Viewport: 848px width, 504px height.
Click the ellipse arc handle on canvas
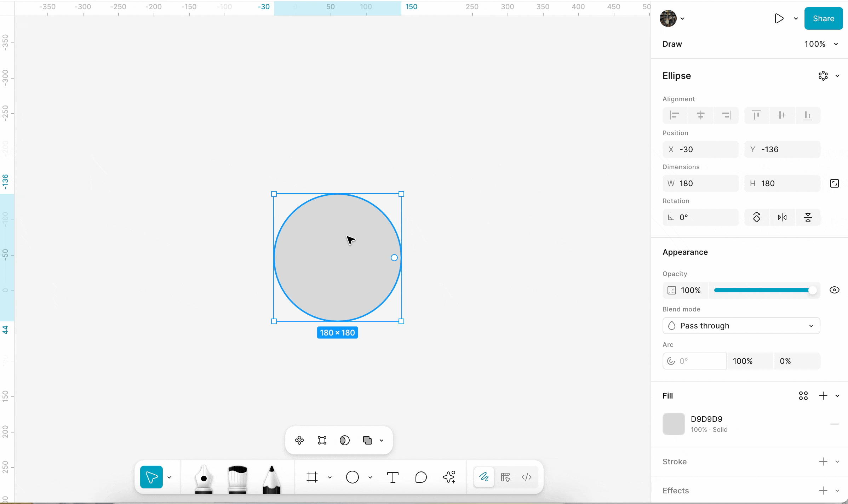(394, 258)
